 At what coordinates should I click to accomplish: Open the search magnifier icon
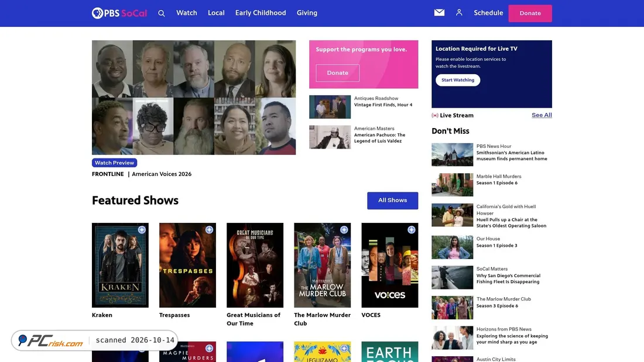pyautogui.click(x=162, y=13)
